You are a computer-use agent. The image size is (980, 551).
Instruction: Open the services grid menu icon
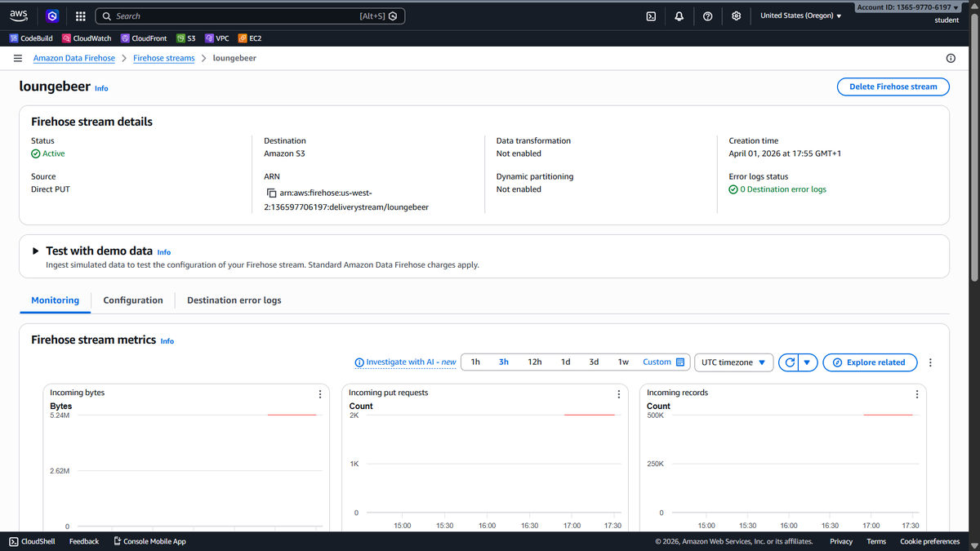tap(80, 16)
